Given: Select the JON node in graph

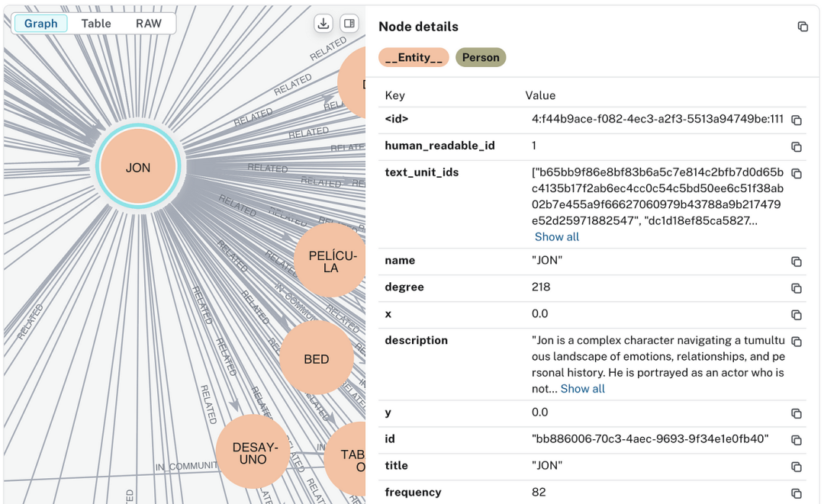Looking at the screenshot, I should pyautogui.click(x=138, y=167).
